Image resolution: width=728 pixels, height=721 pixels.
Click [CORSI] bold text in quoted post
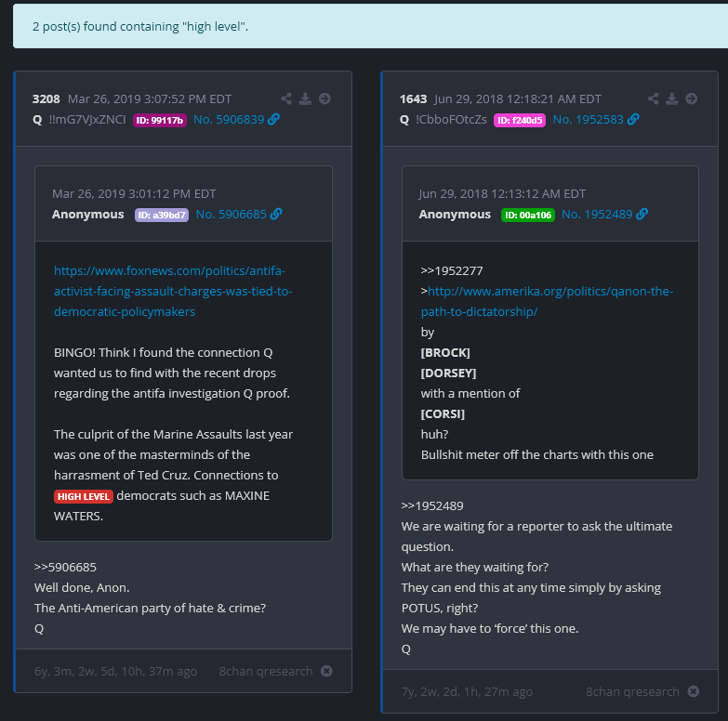[443, 413]
